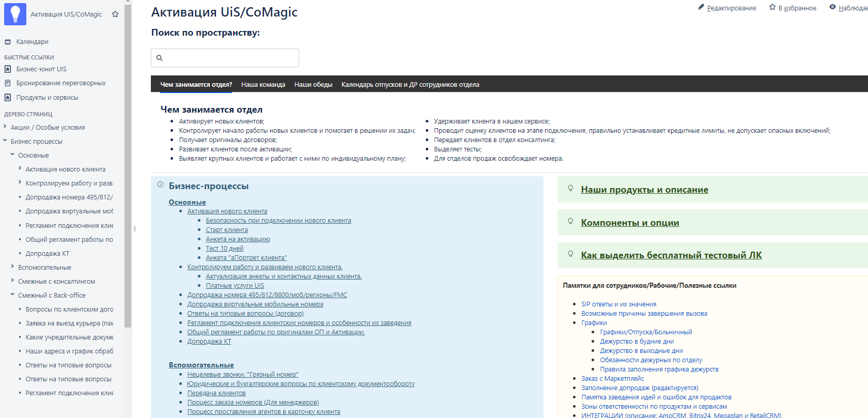Open Безопасность при подключении нового клиента link
This screenshot has height=418, width=868.
[278, 221]
